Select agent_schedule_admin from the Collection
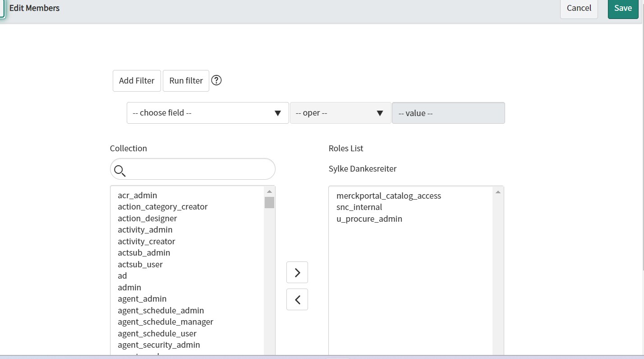Viewport: 644px width, 359px height. pos(161,310)
